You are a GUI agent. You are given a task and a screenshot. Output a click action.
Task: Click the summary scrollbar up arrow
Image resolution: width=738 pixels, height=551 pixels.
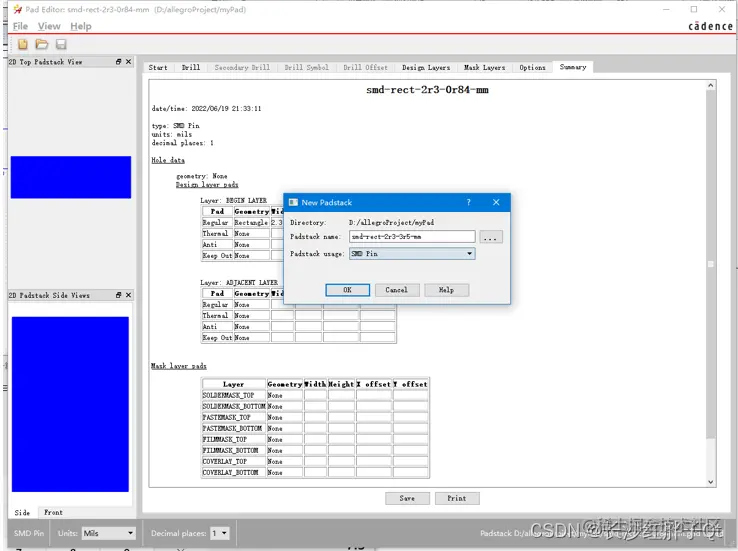point(711,86)
